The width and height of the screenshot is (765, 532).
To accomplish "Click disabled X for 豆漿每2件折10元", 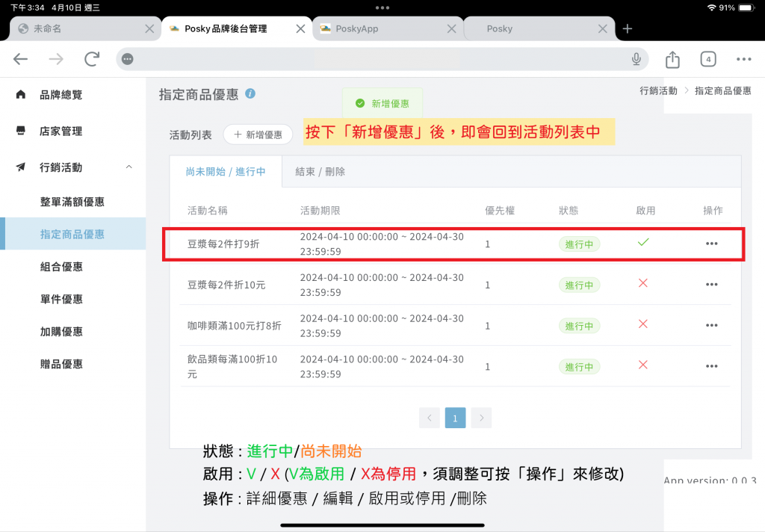I will click(x=643, y=283).
